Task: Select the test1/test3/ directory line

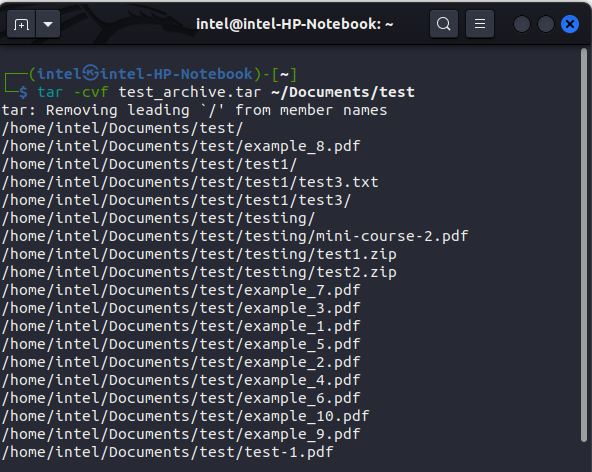Action: [177, 201]
